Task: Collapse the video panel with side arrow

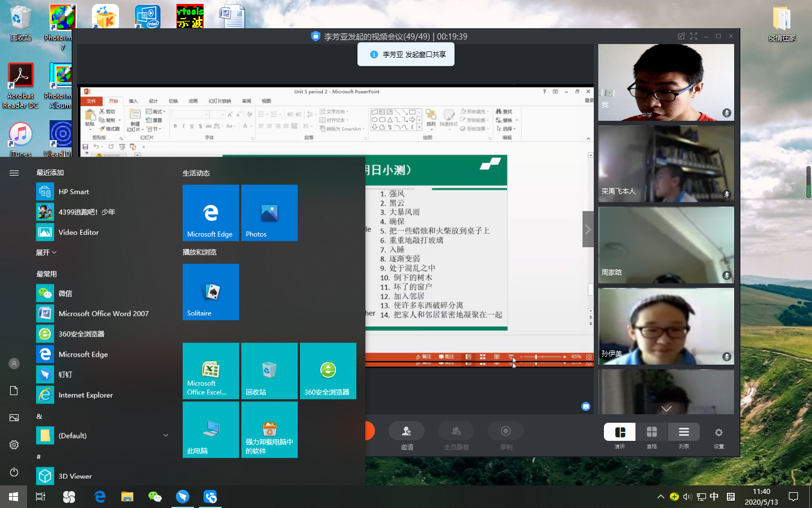Action: point(588,229)
